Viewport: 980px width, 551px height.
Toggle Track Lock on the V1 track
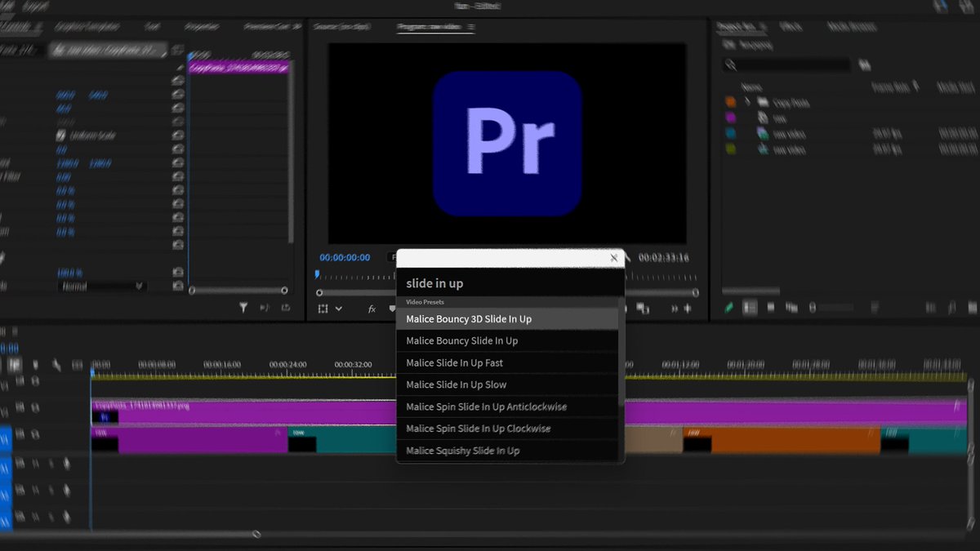pos(35,435)
